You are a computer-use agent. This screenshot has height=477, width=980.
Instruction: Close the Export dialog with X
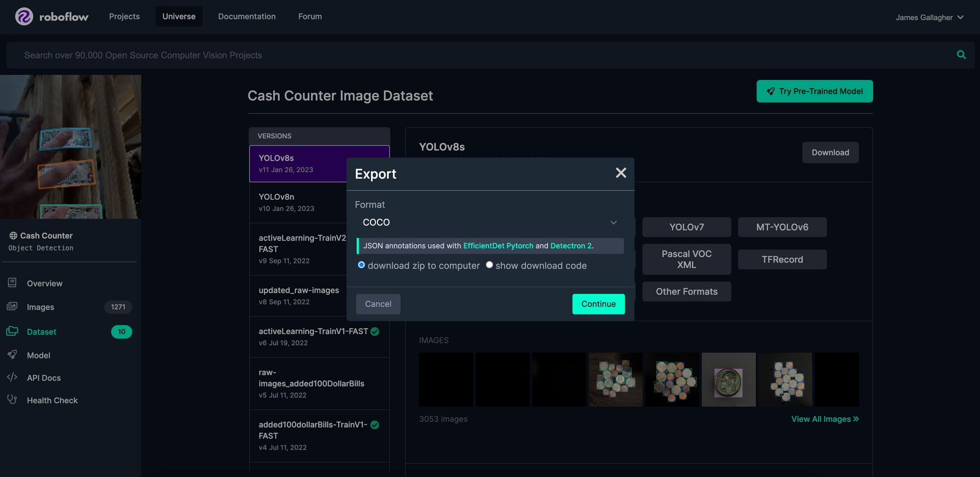pos(621,173)
